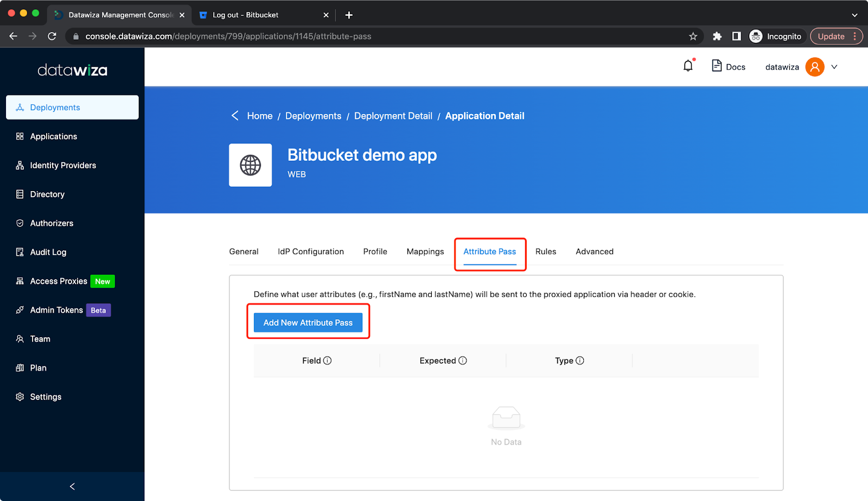Image resolution: width=868 pixels, height=501 pixels.
Task: Click the Directory sidebar icon
Action: pyautogui.click(x=20, y=194)
